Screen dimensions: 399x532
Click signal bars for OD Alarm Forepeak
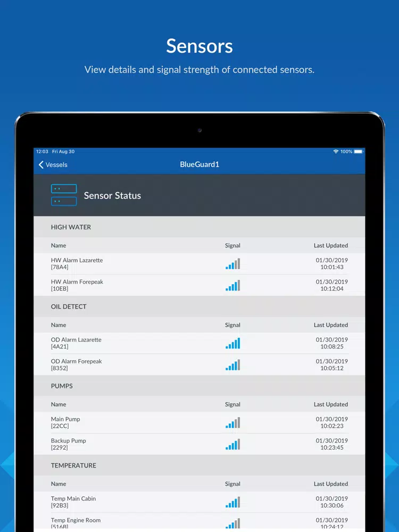click(233, 365)
